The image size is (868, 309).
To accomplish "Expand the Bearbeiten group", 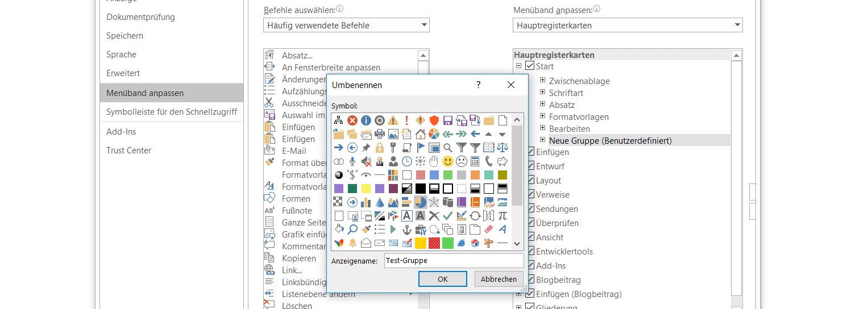I will [542, 128].
